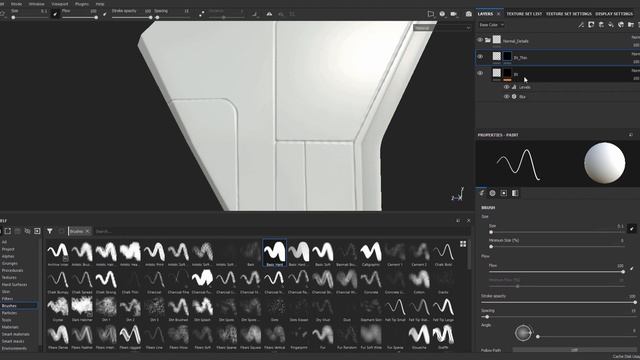The height and width of the screenshot is (360, 640).
Task: Toggle visibility of the selected second layer
Action: click(480, 57)
